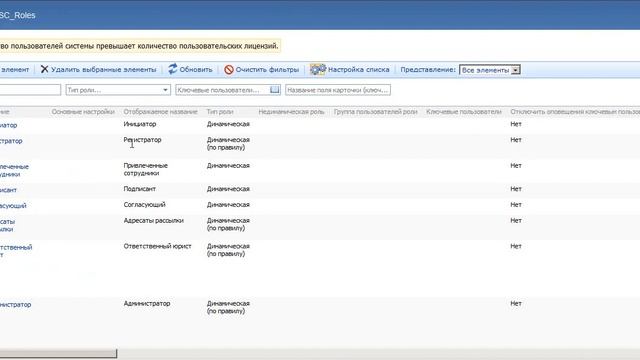
Task: Open 'Настройка списка' settings
Action: click(350, 69)
